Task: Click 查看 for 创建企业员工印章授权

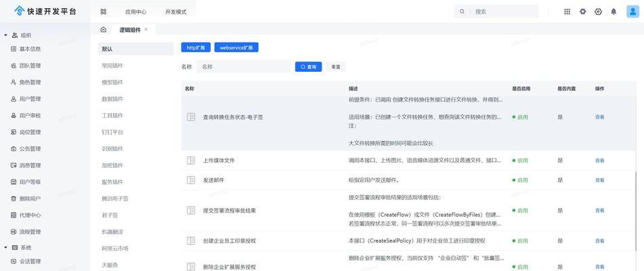Action: click(599, 241)
